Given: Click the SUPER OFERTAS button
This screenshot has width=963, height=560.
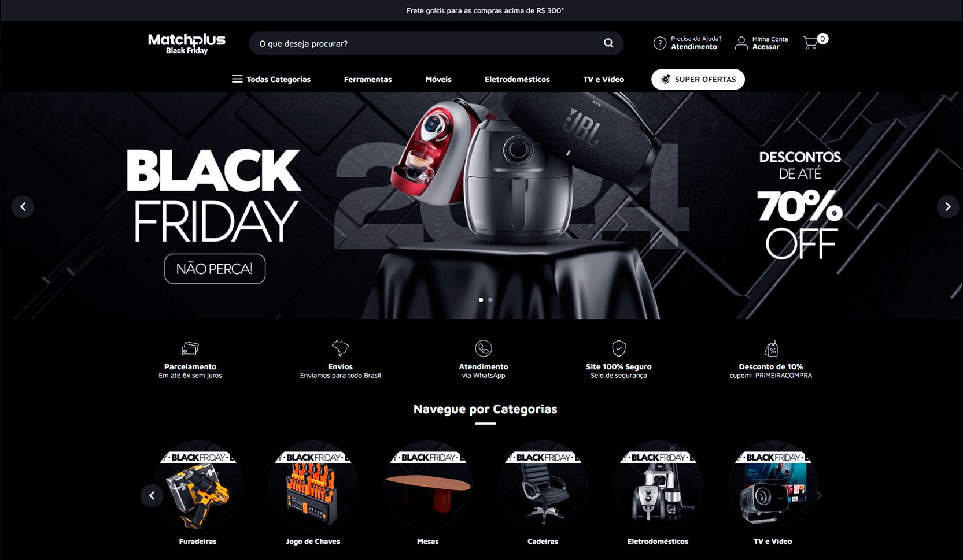Looking at the screenshot, I should (x=698, y=79).
